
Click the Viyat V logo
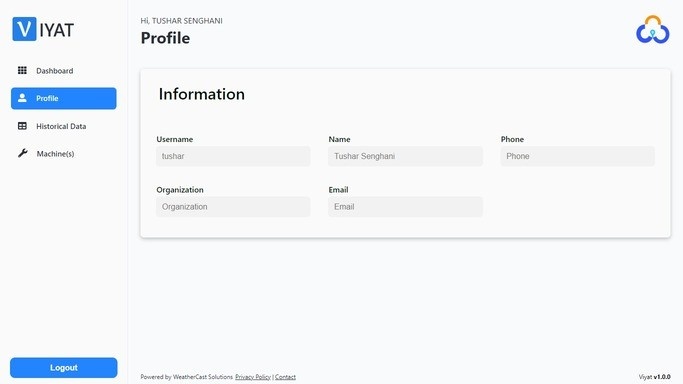(x=24, y=29)
